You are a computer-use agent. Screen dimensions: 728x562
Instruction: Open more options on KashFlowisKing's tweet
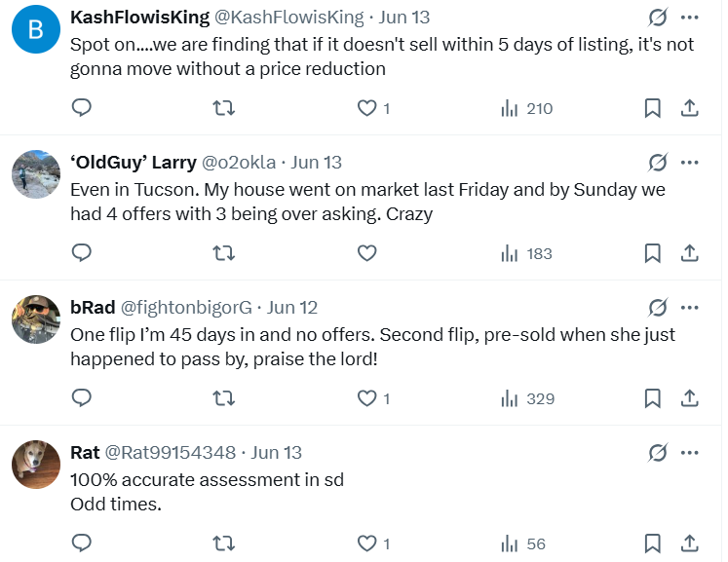689,18
